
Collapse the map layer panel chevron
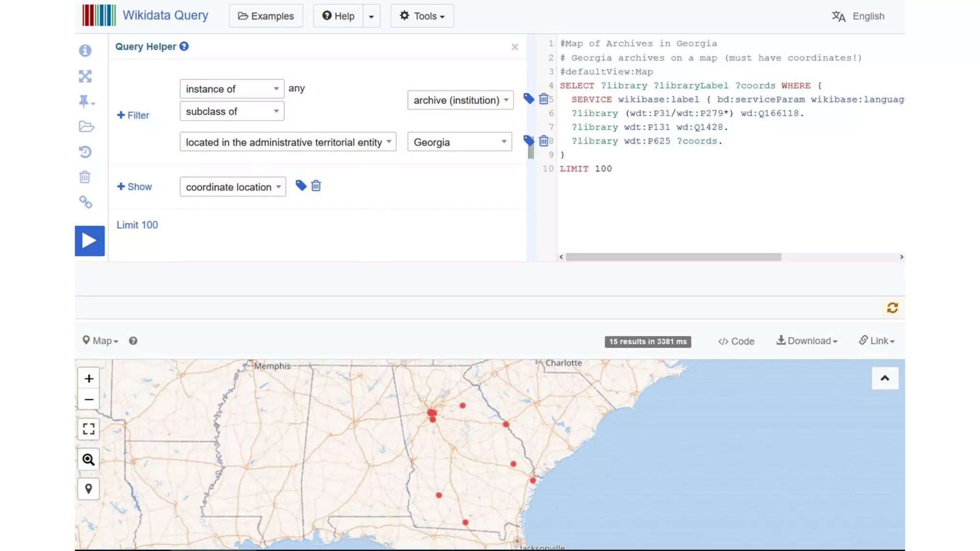click(x=885, y=378)
